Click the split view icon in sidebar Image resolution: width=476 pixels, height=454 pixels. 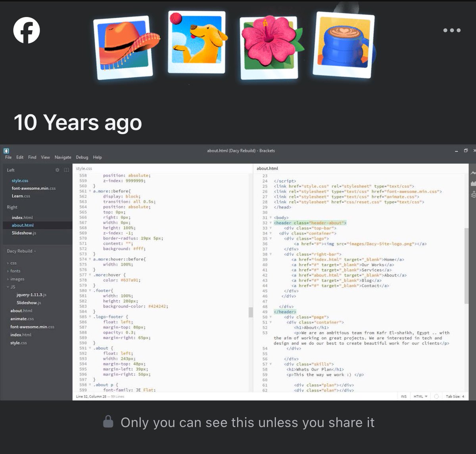tap(66, 170)
